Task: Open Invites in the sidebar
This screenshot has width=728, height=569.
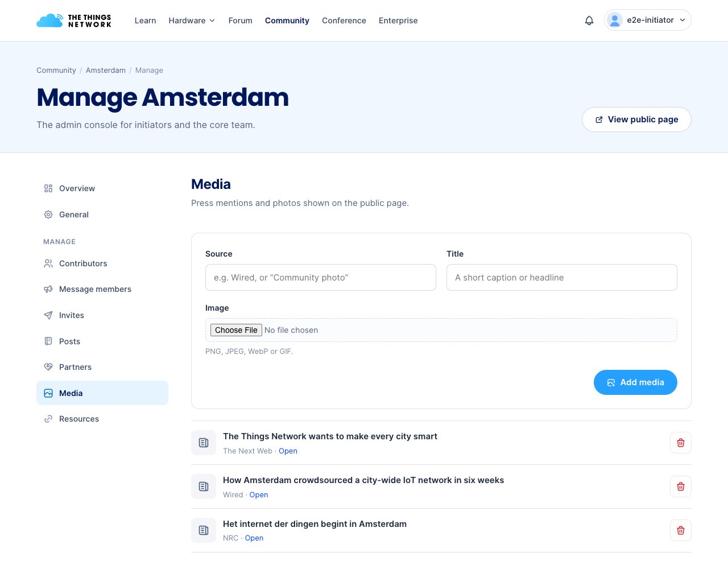Action: [102, 315]
